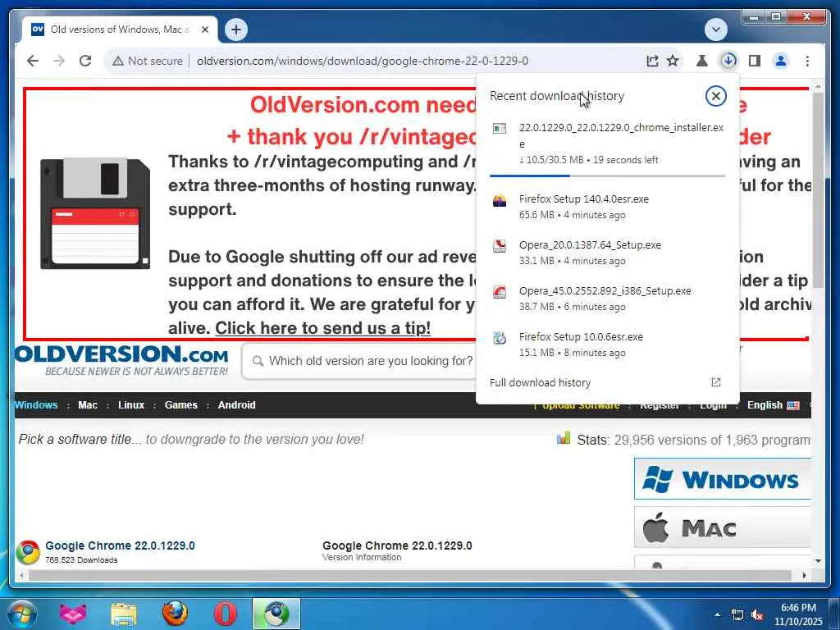The width and height of the screenshot is (840, 630).
Task: Open Opera_20.0.1387.64_Setup.exe file name
Action: click(590, 244)
